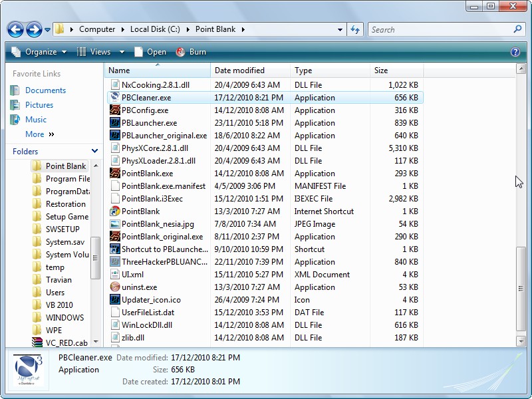Click the UI.xml document icon
532x399 pixels.
point(115,274)
